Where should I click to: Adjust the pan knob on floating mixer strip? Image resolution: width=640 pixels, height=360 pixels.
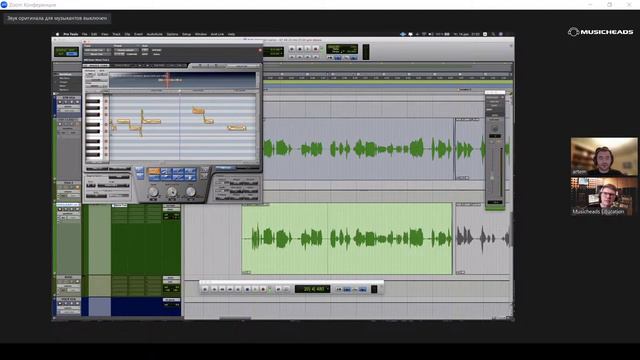(x=495, y=129)
